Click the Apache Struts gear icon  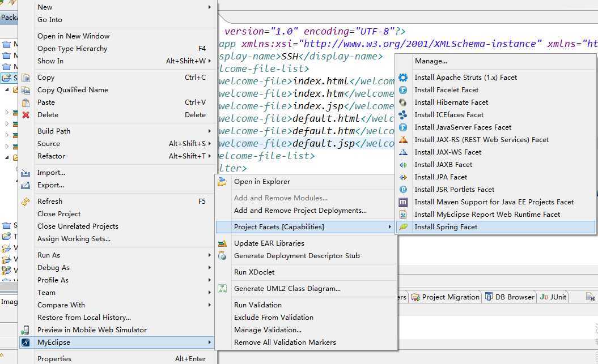pyautogui.click(x=403, y=78)
